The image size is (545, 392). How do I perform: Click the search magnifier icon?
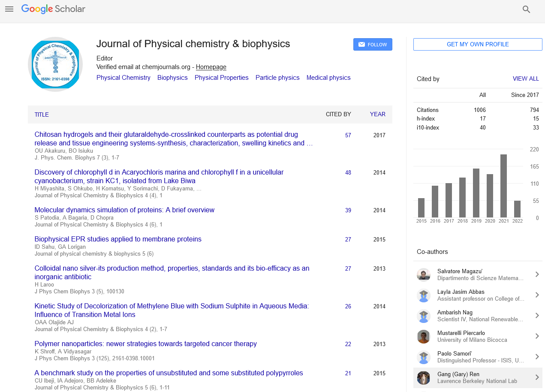coord(526,9)
